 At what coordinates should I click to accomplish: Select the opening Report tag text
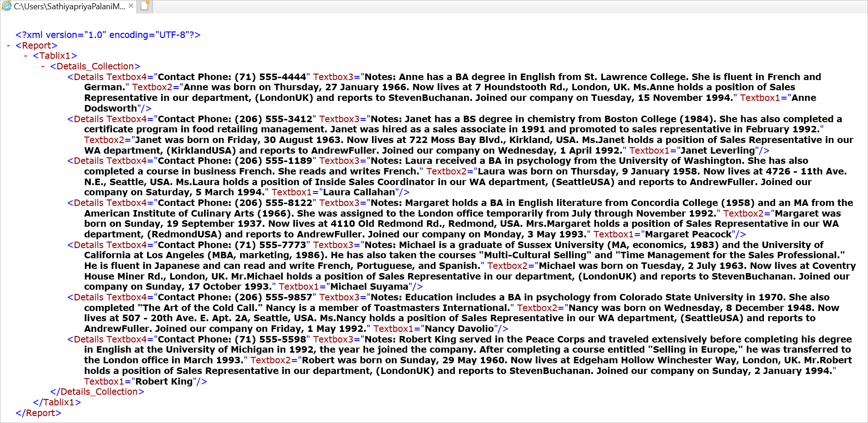[37, 45]
